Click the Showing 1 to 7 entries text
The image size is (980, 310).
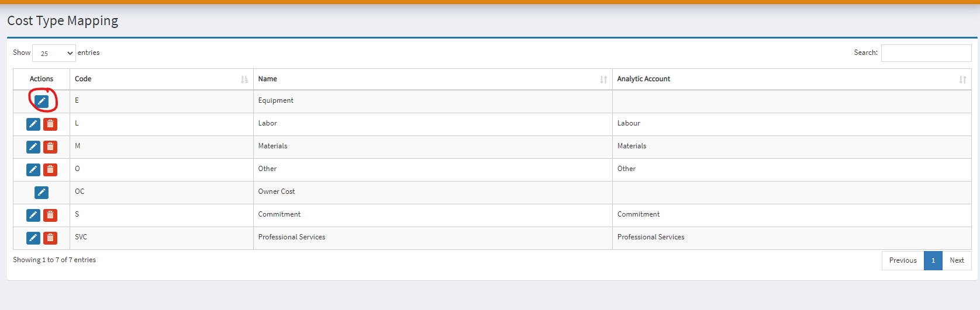[x=54, y=260]
